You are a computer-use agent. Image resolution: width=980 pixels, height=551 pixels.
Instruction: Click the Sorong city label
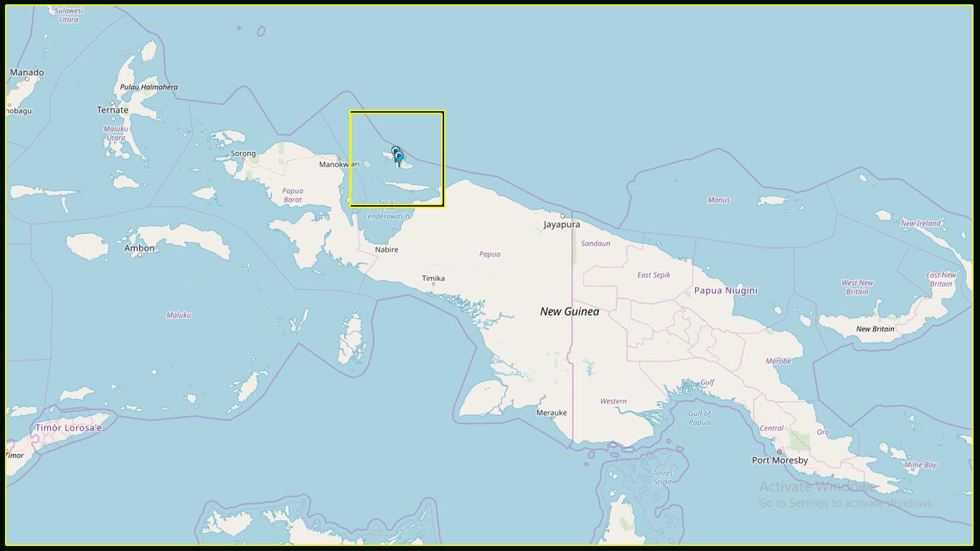coord(242,153)
